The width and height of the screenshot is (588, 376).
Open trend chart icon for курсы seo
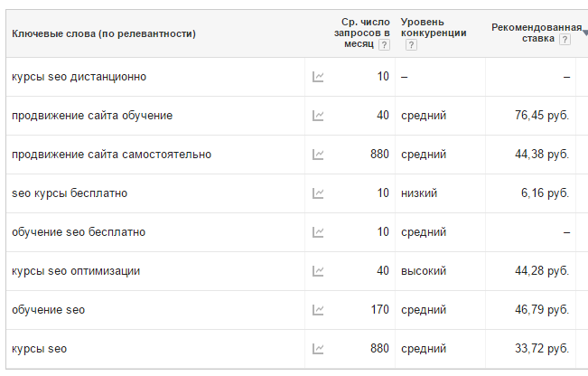[318, 349]
